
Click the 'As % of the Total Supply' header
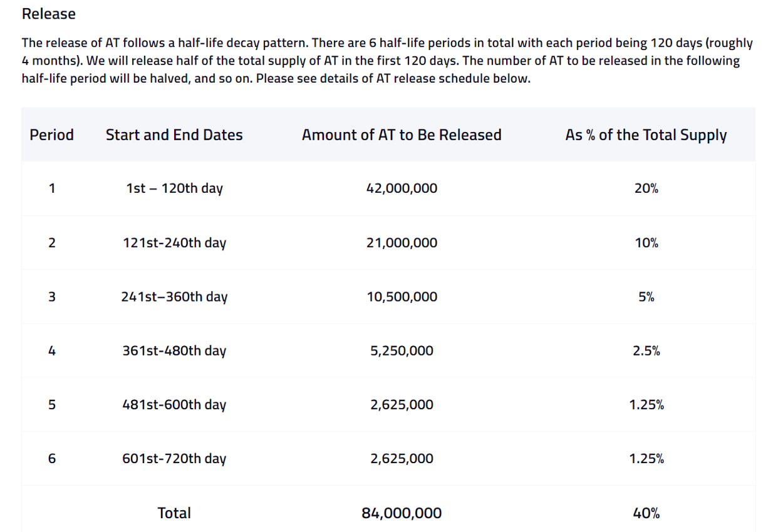pyautogui.click(x=646, y=135)
